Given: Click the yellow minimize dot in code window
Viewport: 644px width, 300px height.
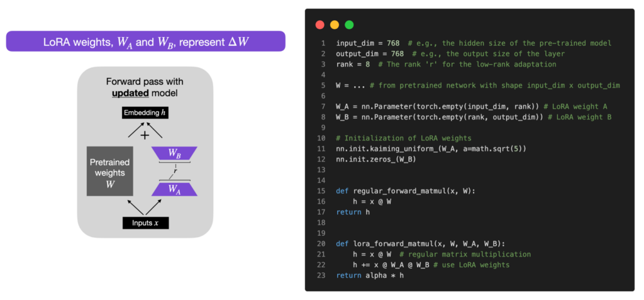Looking at the screenshot, I should click(x=335, y=25).
